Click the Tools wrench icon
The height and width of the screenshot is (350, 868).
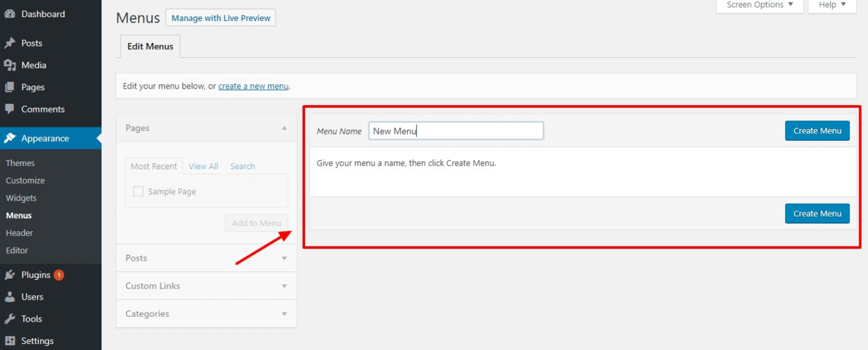pyautogui.click(x=9, y=319)
